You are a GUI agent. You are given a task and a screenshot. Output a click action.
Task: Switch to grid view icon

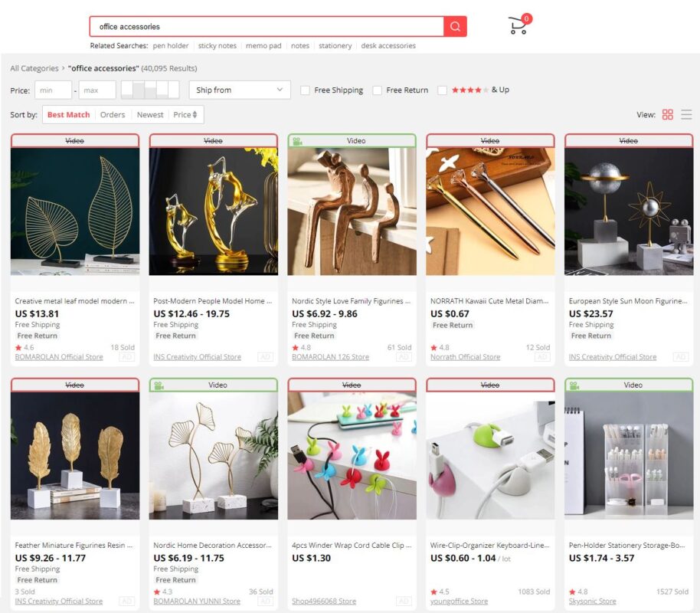[x=667, y=114]
